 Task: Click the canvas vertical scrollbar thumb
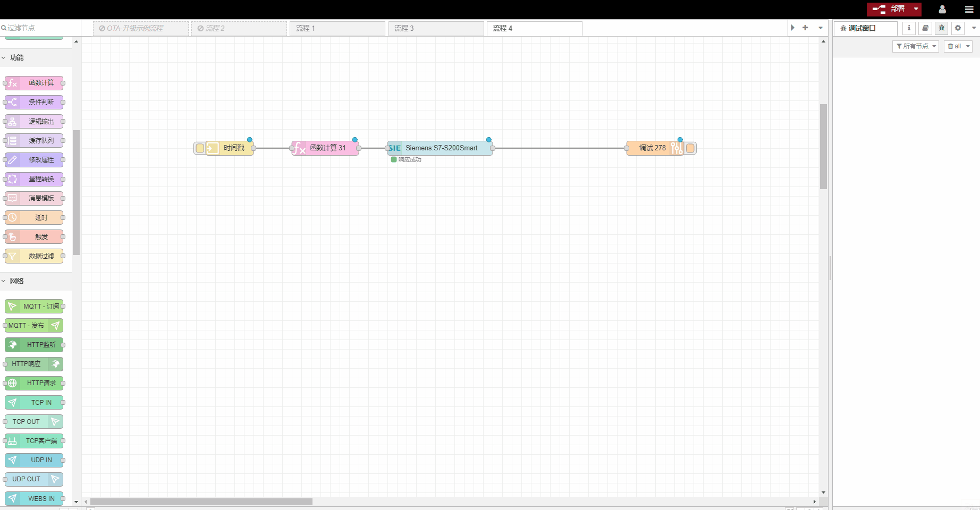(823, 147)
